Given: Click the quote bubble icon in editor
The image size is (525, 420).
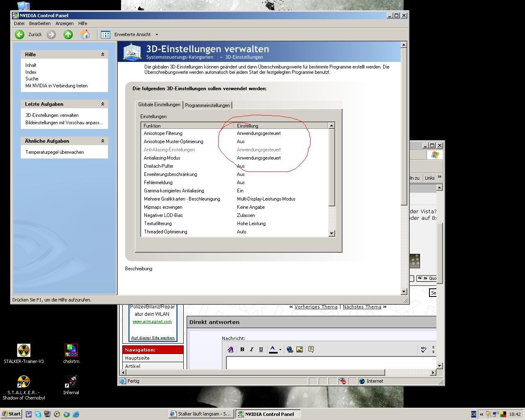Looking at the screenshot, I should point(311,349).
